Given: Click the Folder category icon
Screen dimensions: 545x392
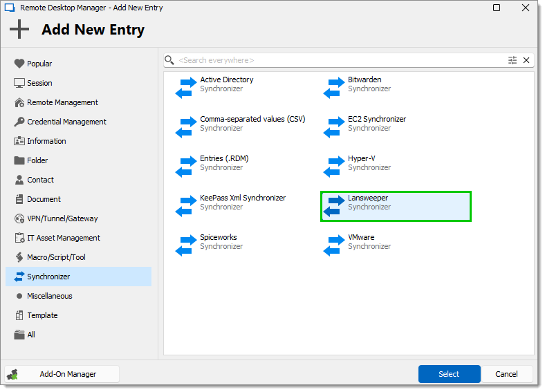Looking at the screenshot, I should 19,160.
